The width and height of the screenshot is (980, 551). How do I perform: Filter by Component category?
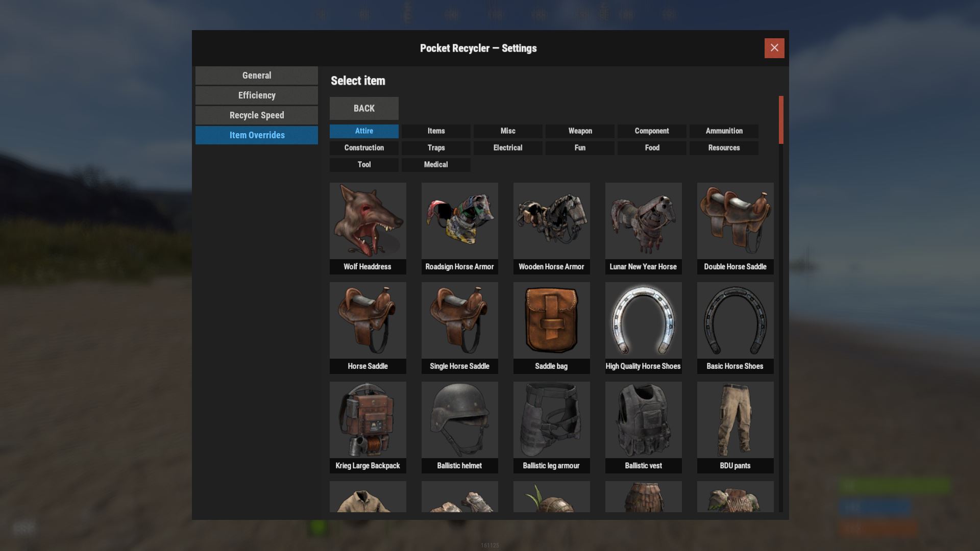click(652, 131)
